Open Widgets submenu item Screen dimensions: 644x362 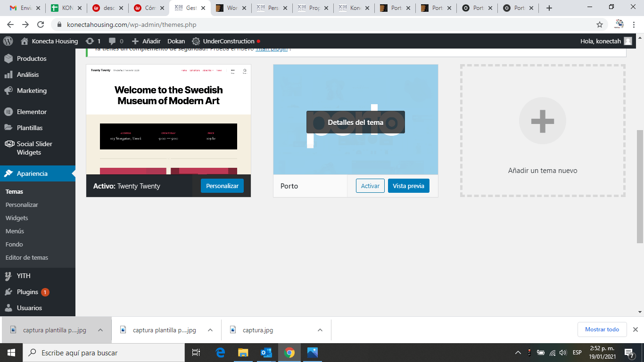point(17,218)
